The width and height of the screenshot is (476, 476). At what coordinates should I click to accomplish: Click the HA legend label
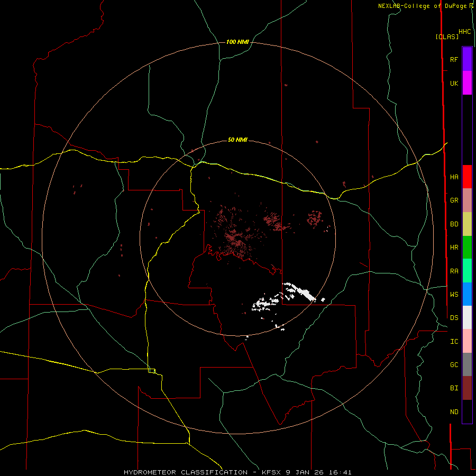[x=454, y=177]
